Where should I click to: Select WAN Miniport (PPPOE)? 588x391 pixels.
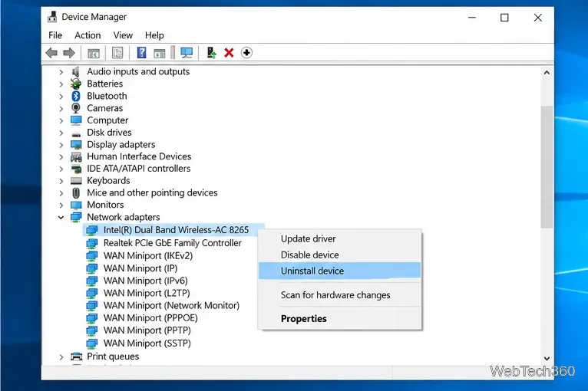pyautogui.click(x=150, y=318)
